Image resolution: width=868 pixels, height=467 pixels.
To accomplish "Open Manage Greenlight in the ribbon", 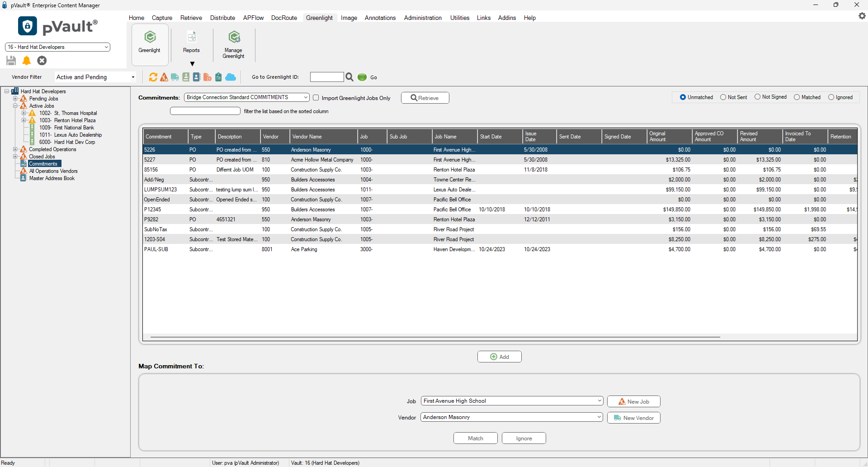I will click(233, 44).
